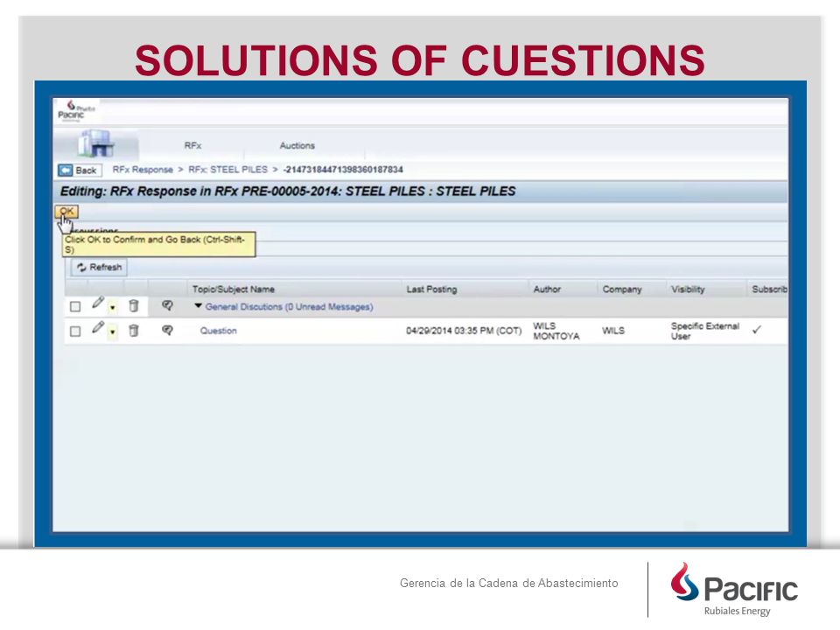840x630 pixels.
Task: Select the RFx response ID number breadcrumb
Action: pos(343,170)
